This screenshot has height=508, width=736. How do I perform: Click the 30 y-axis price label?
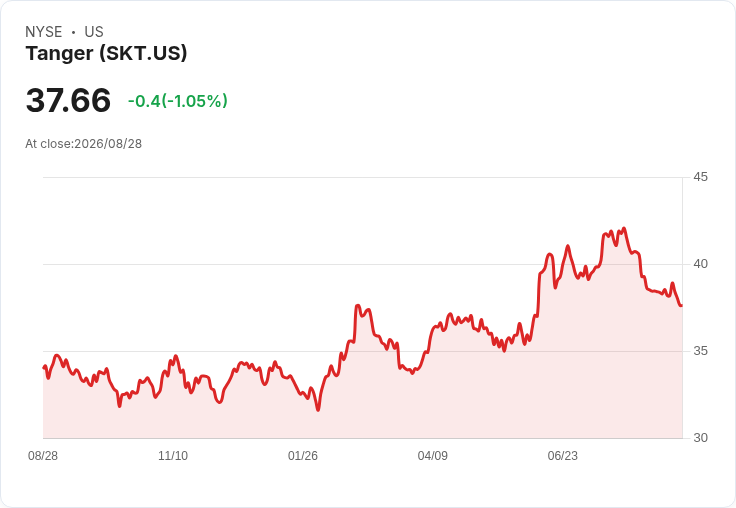pos(700,438)
